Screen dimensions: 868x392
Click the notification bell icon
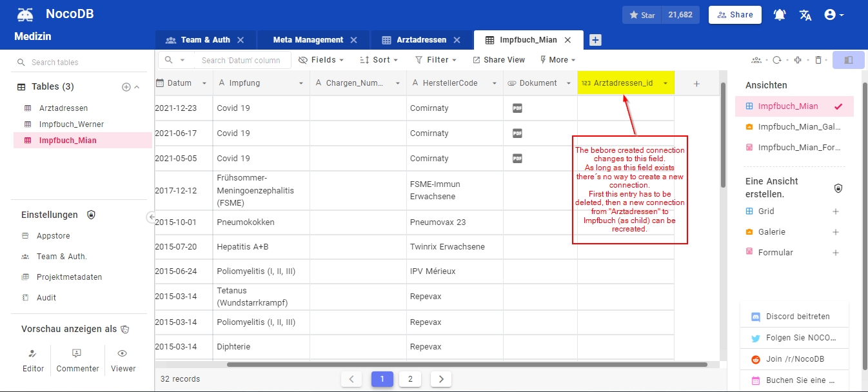point(779,14)
